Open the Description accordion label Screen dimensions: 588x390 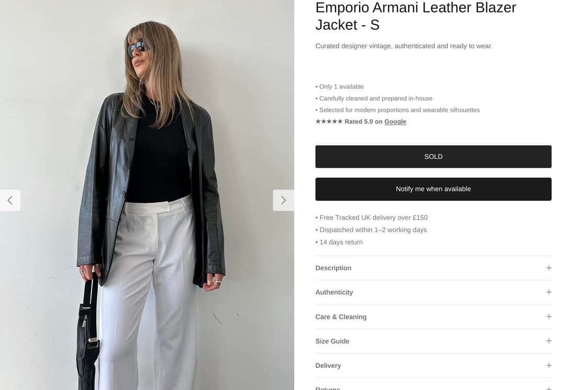(x=333, y=268)
